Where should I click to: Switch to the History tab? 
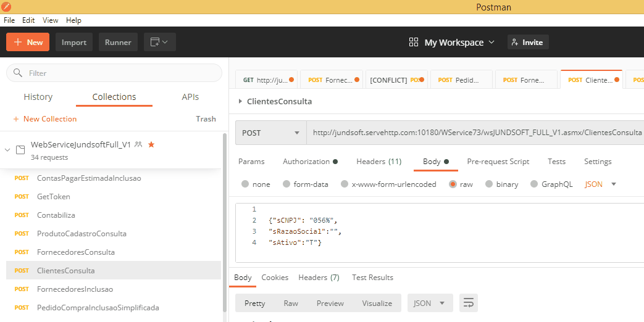[x=38, y=97]
